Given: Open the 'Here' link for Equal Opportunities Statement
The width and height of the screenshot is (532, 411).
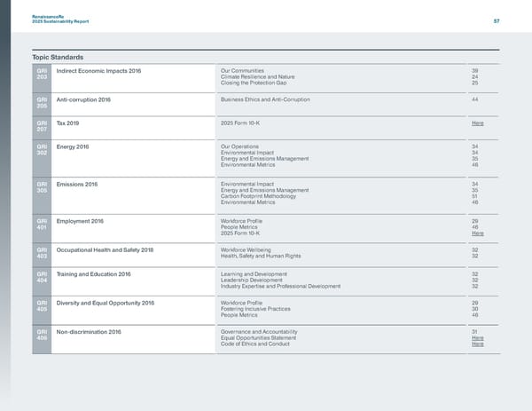Looking at the screenshot, I should tap(477, 338).
